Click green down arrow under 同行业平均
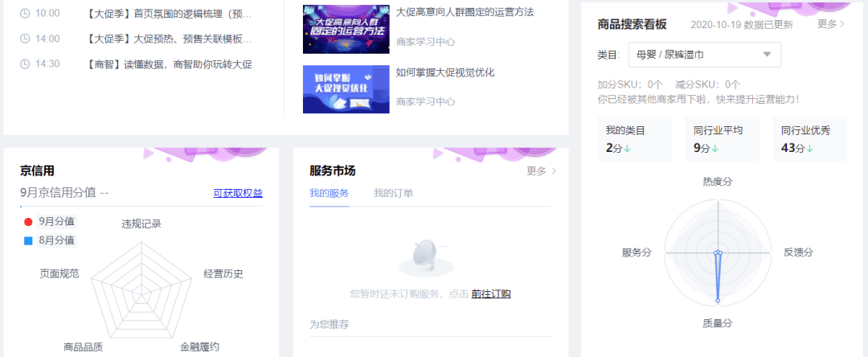868x357 pixels. [714, 149]
